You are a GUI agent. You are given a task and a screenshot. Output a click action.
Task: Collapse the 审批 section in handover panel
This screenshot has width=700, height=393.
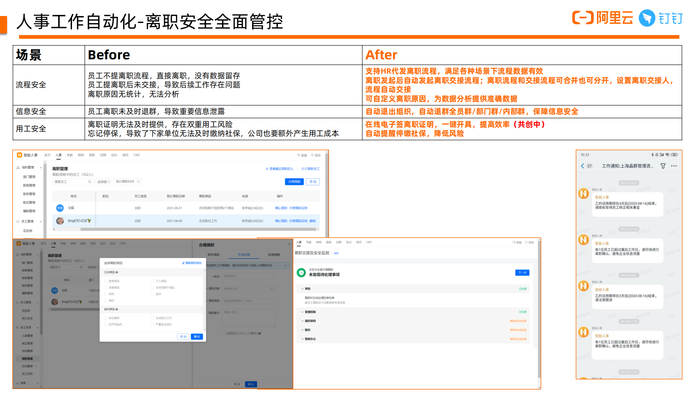[302, 288]
